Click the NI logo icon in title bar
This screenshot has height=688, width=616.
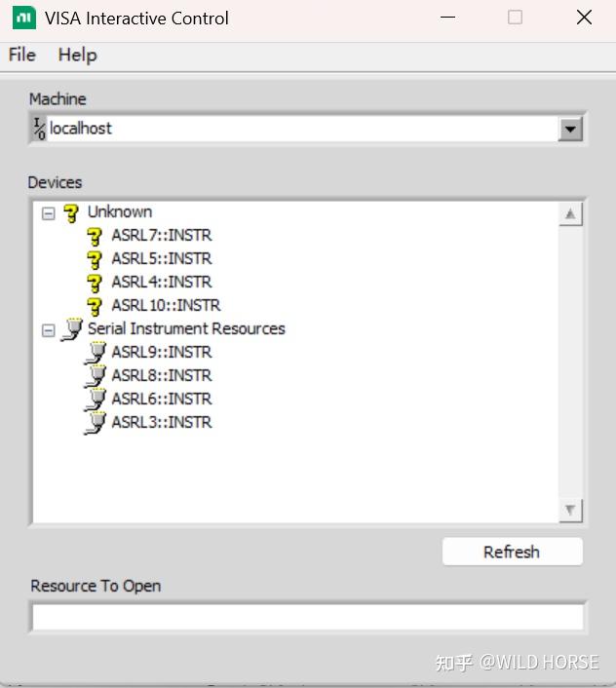tap(24, 18)
